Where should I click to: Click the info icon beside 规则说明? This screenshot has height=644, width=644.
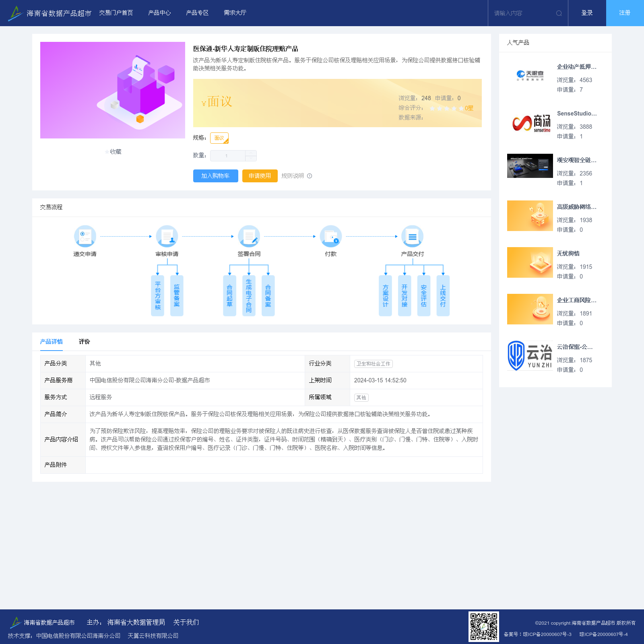[310, 176]
